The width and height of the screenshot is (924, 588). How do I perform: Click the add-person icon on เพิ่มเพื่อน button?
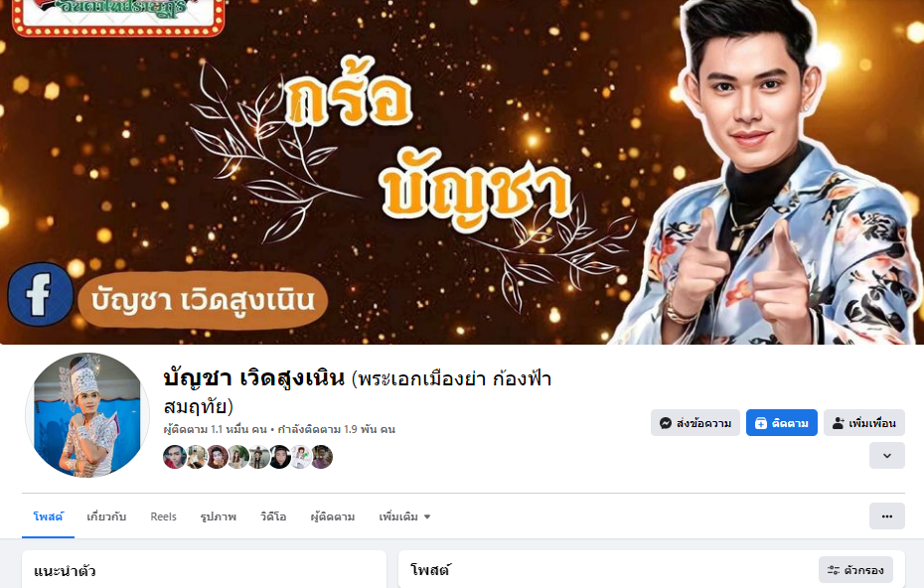click(838, 423)
